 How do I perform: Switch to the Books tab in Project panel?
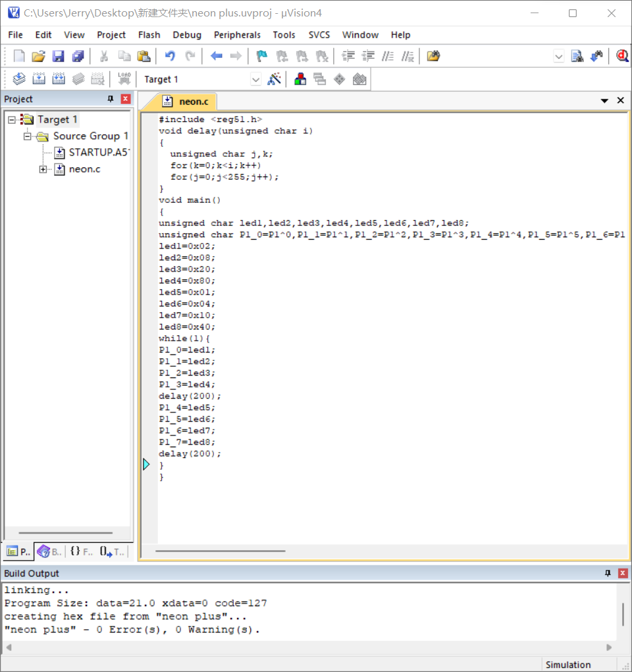point(49,552)
